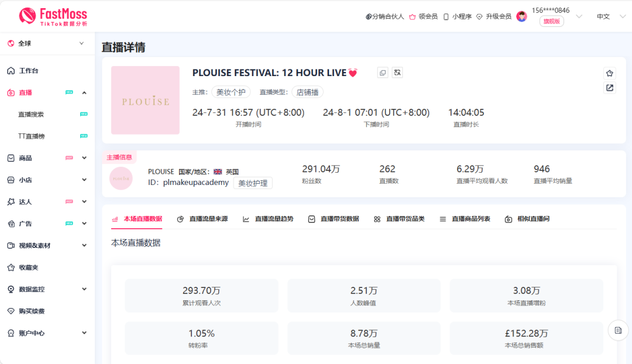The image size is (632, 364).
Task: Switch to the 相似直播间 tab
Action: (x=527, y=219)
